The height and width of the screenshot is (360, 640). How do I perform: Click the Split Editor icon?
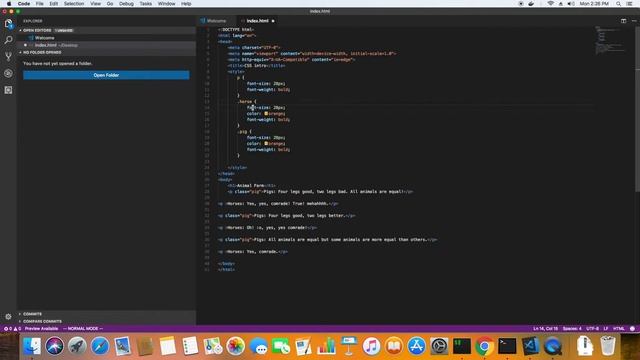(x=623, y=21)
